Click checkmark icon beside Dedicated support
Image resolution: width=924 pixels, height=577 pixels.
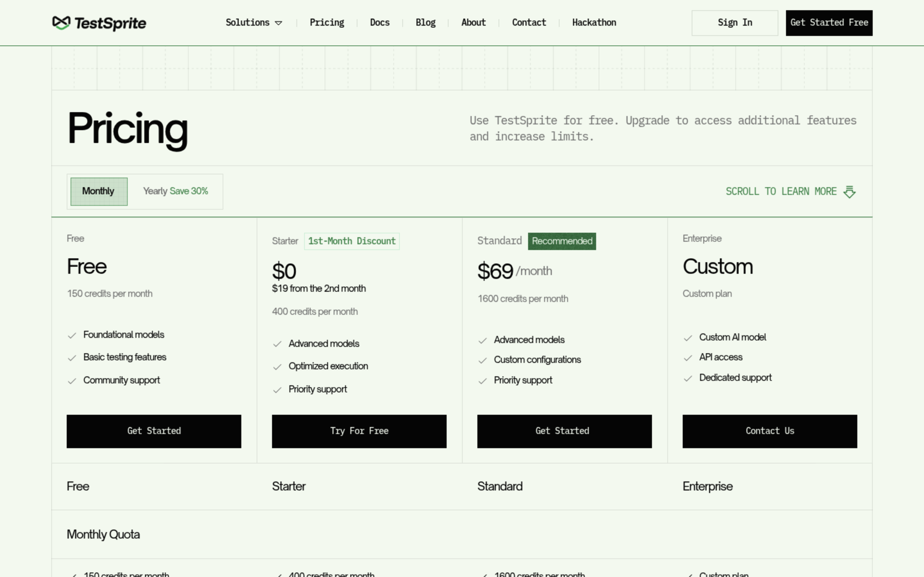click(688, 378)
